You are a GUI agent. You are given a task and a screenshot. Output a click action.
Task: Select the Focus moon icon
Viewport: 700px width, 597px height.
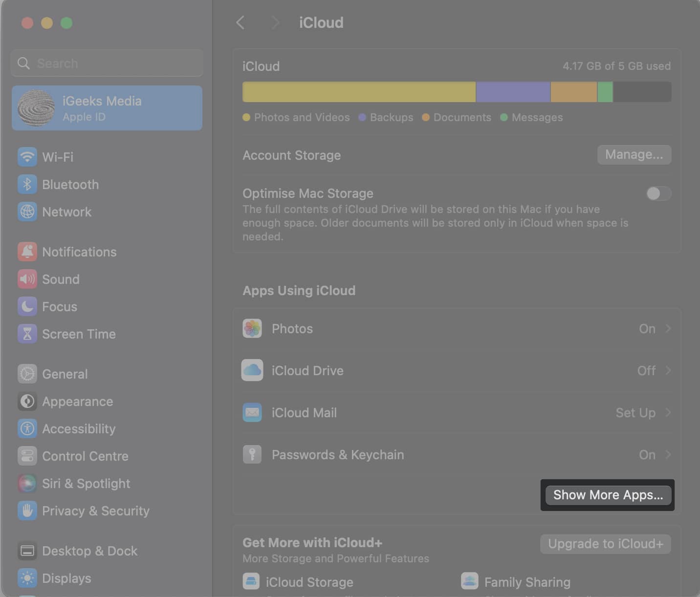[27, 306]
